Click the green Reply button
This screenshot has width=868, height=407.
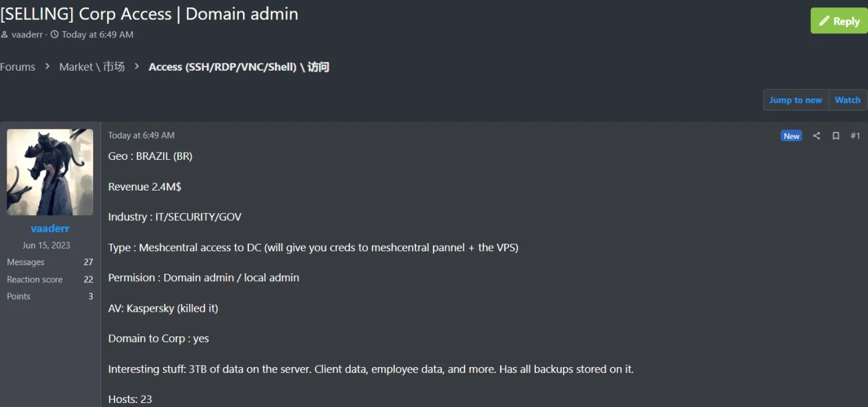pyautogui.click(x=838, y=21)
